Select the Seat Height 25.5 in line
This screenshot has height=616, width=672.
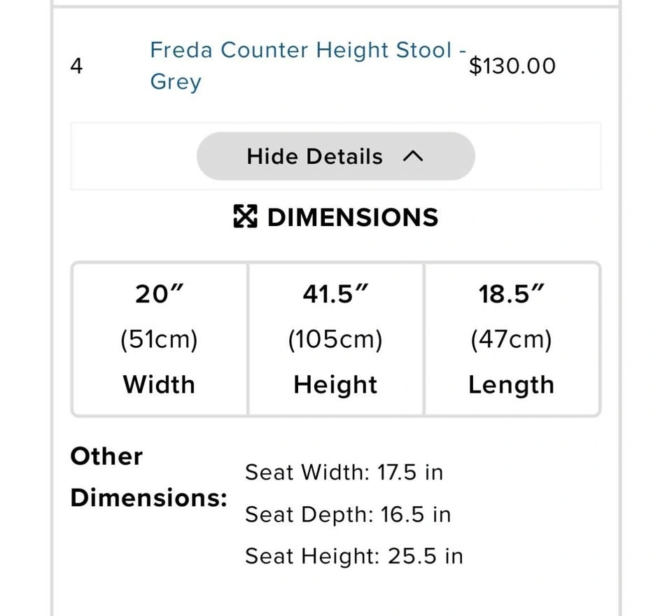(353, 556)
